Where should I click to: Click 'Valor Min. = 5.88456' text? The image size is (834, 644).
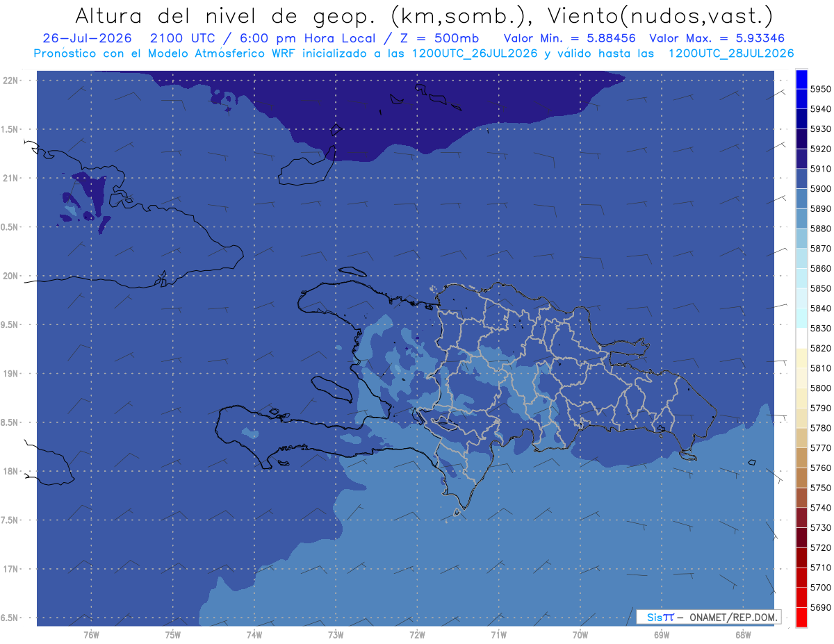point(570,38)
